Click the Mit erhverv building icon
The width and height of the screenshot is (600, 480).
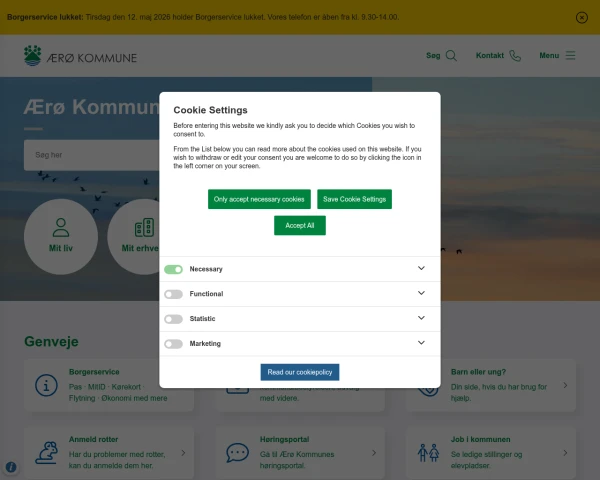(x=144, y=228)
